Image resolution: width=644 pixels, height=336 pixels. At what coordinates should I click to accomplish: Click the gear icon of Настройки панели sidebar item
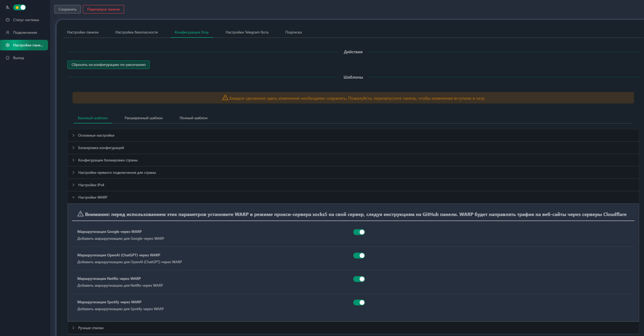tap(8, 45)
